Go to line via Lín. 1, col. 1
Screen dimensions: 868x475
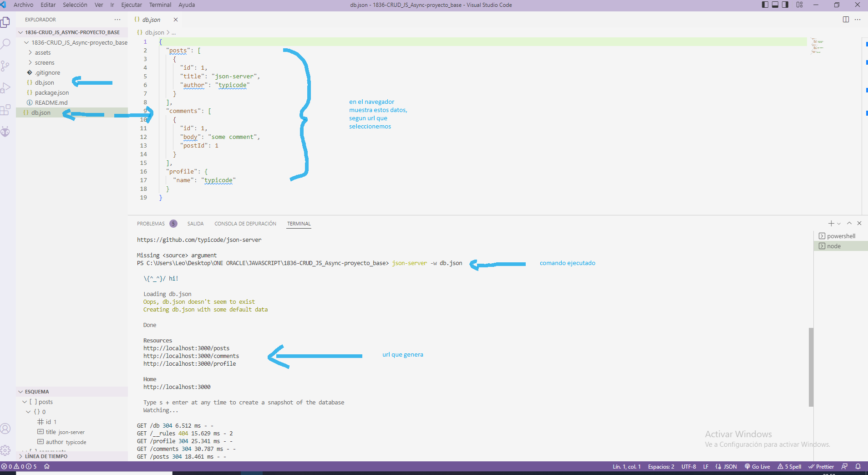[627, 466]
